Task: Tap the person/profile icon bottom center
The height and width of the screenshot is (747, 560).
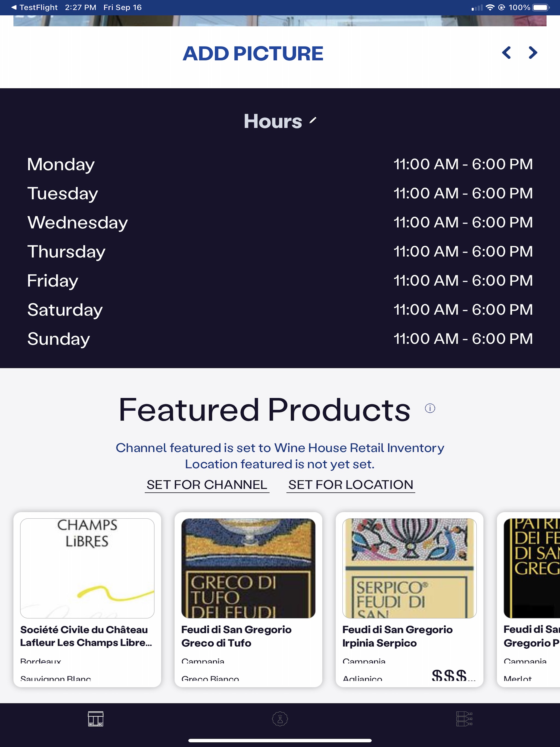Action: (279, 719)
